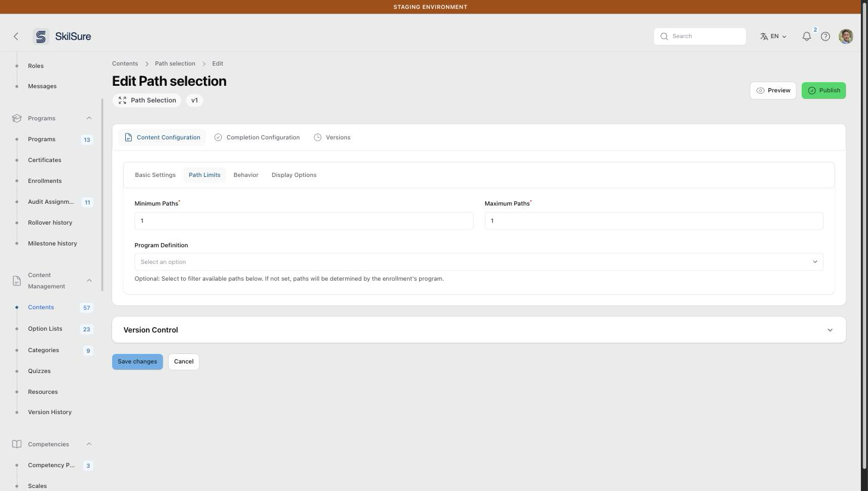The image size is (868, 491).
Task: Open the user profile avatar
Action: click(846, 36)
